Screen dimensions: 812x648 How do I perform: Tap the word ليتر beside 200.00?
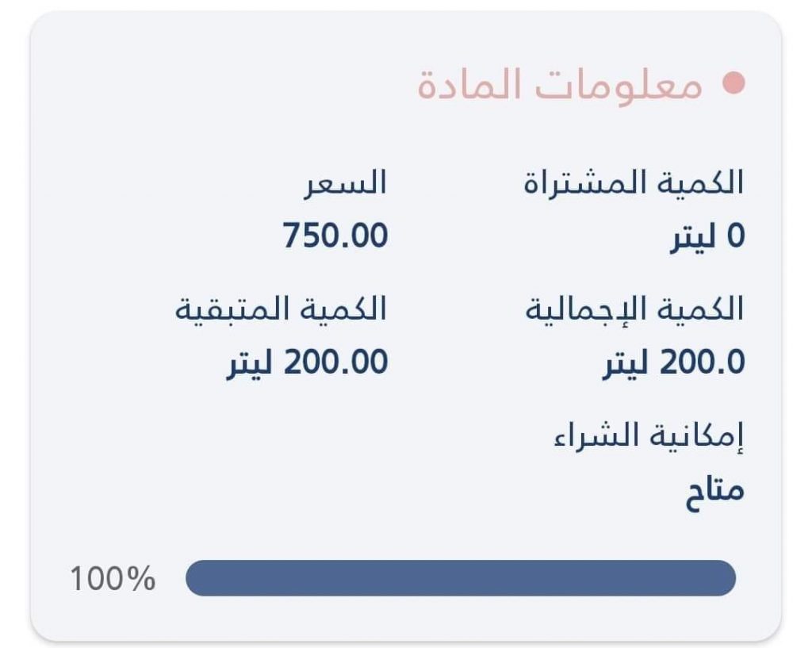249,363
